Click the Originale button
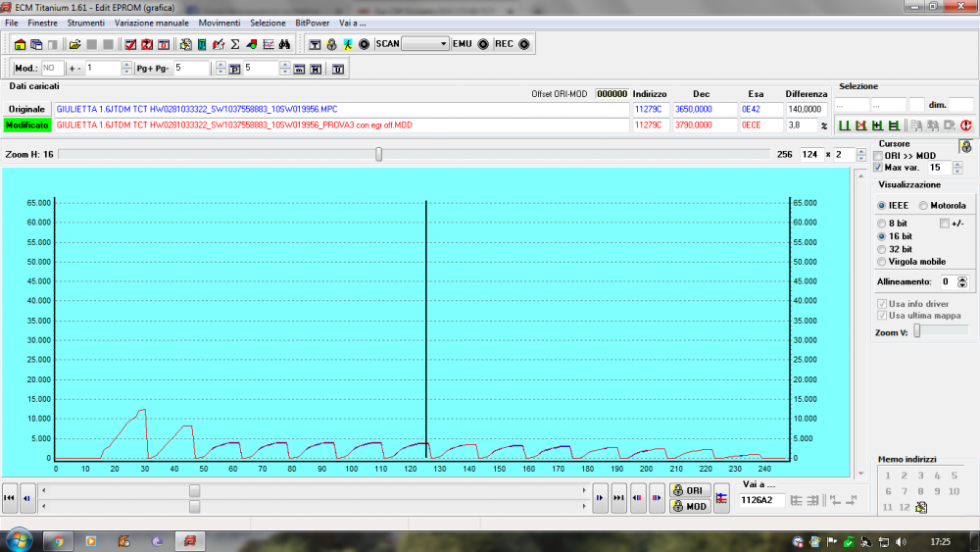The width and height of the screenshot is (980, 552). (26, 110)
